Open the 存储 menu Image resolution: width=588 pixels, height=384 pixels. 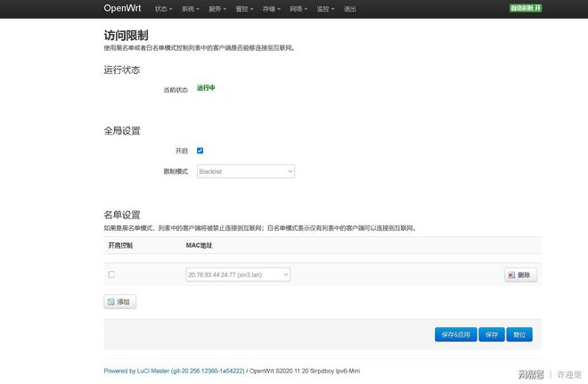tap(272, 9)
